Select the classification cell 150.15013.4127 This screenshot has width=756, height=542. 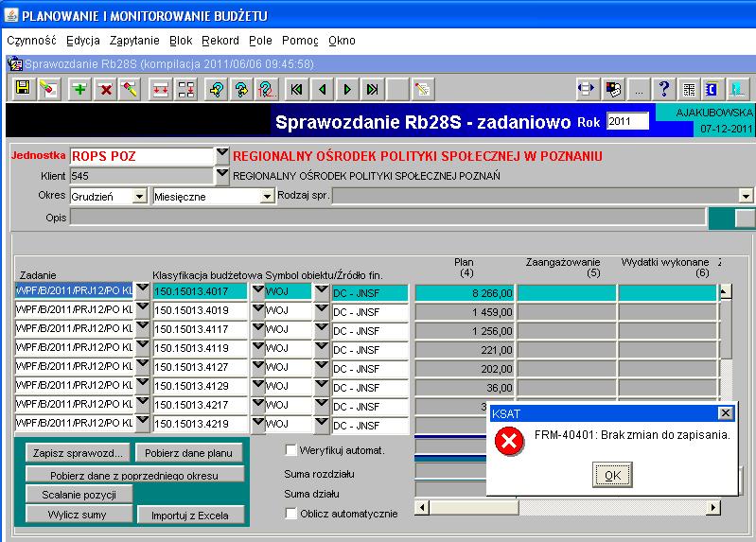point(200,367)
